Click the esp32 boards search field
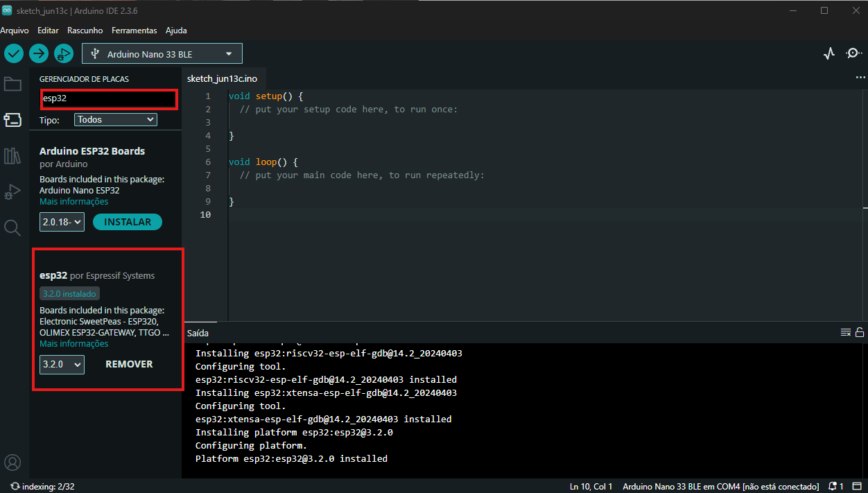The height and width of the screenshot is (493, 868). (109, 99)
